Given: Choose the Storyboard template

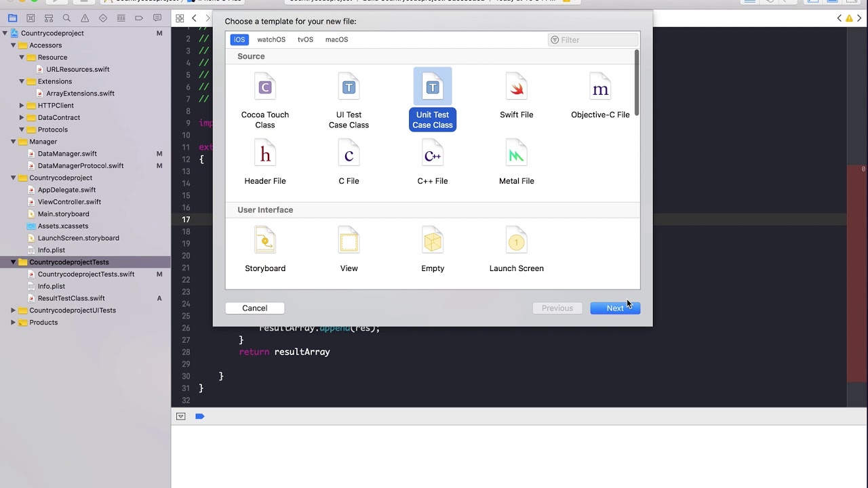Looking at the screenshot, I should pos(265,249).
